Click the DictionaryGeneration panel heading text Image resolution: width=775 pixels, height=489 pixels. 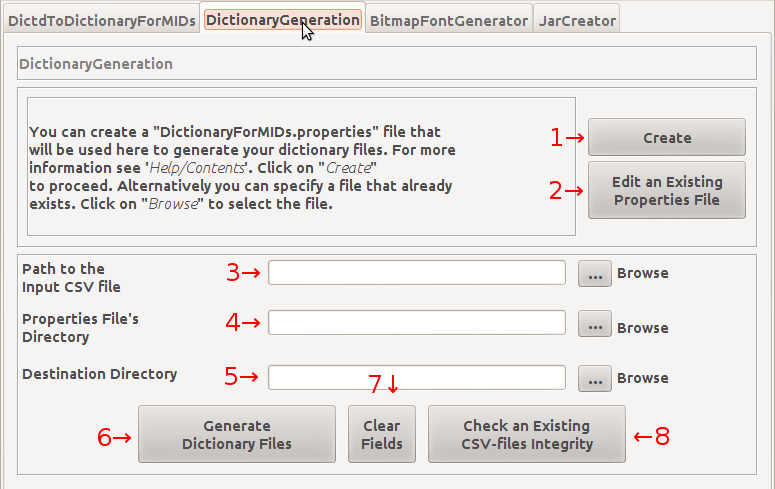(96, 64)
